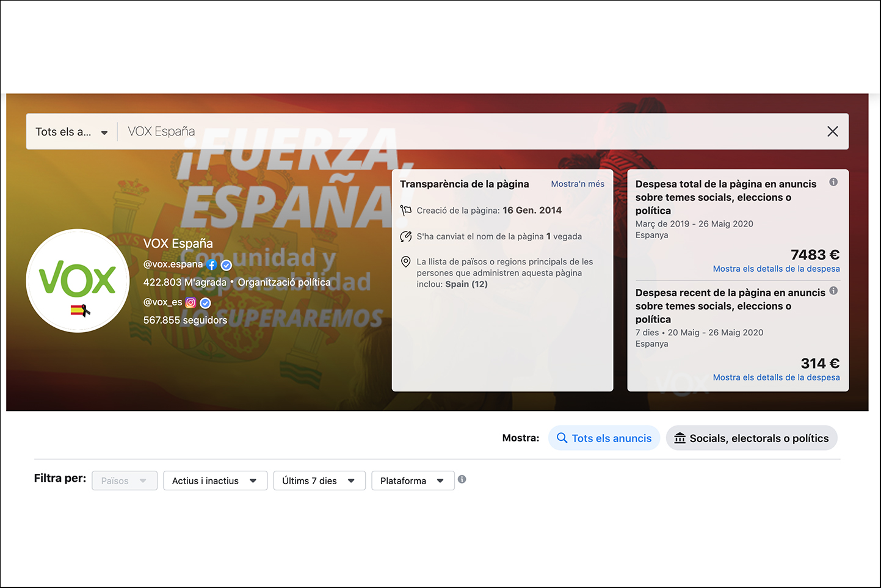Click the location pin icon in transparency panel
This screenshot has height=588, width=881.
(406, 262)
